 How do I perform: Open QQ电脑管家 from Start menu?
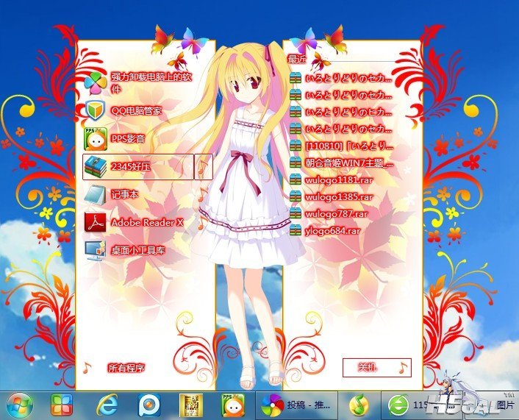(136, 110)
